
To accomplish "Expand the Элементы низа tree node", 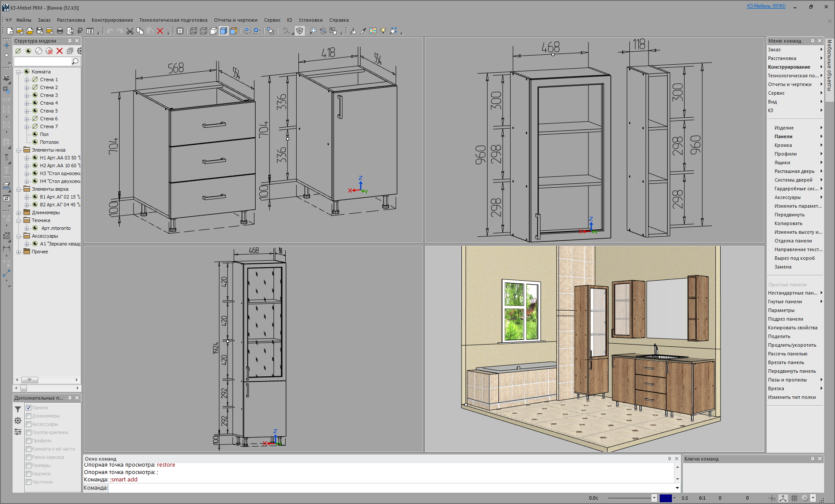I will 18,149.
